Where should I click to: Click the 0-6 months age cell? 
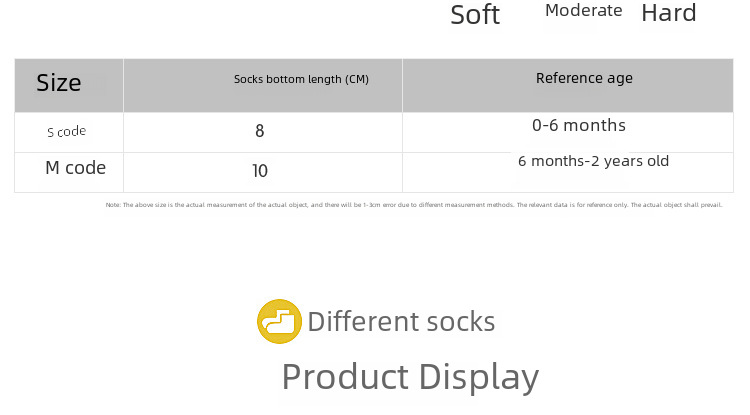coord(579,125)
